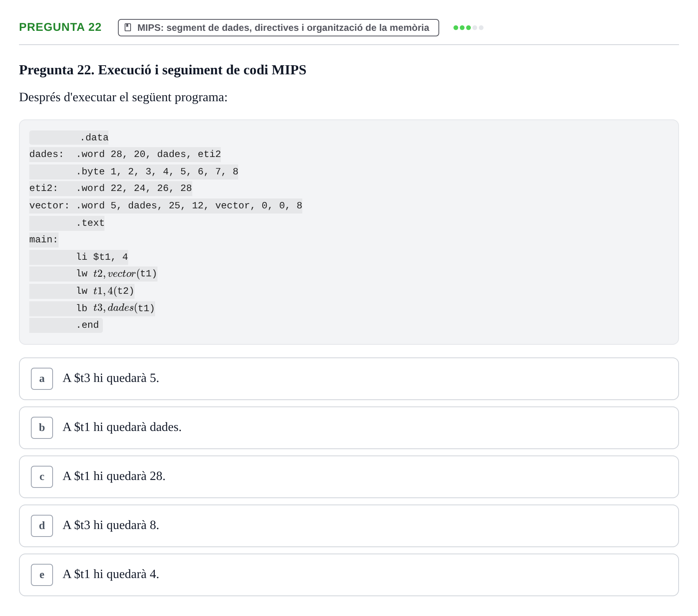Click the 'vector: .word 5, dades, 25...' line
Screen dimensions: 698x616
[166, 206]
